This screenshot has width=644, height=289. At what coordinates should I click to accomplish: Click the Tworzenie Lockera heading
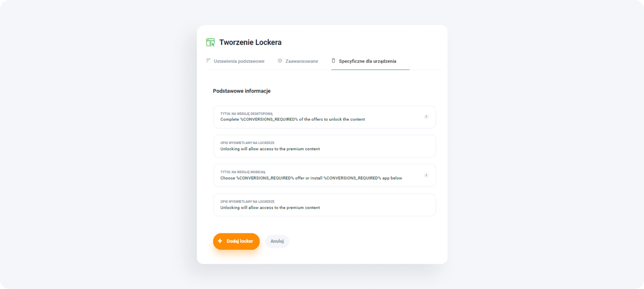250,42
